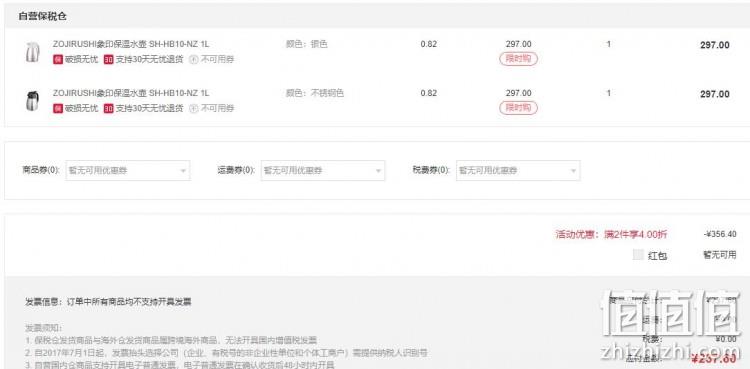The image size is (750, 369).
Task: Open the 税费券 coupon dropdown
Action: click(x=518, y=170)
